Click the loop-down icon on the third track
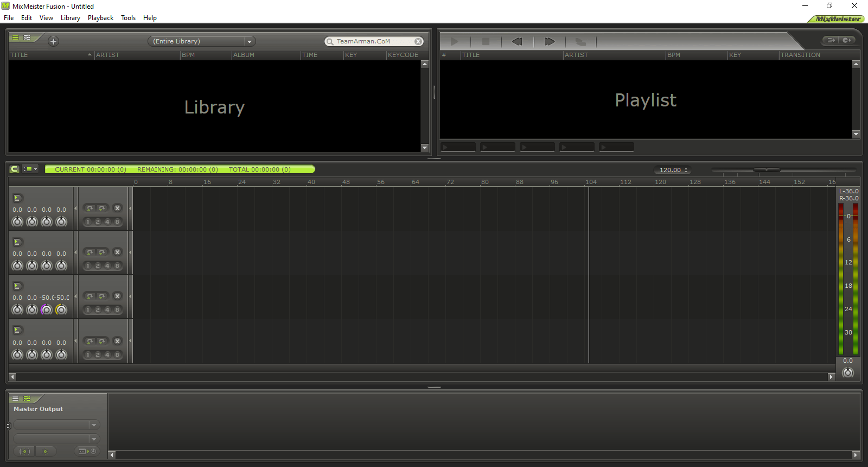868x467 pixels. [x=101, y=296]
